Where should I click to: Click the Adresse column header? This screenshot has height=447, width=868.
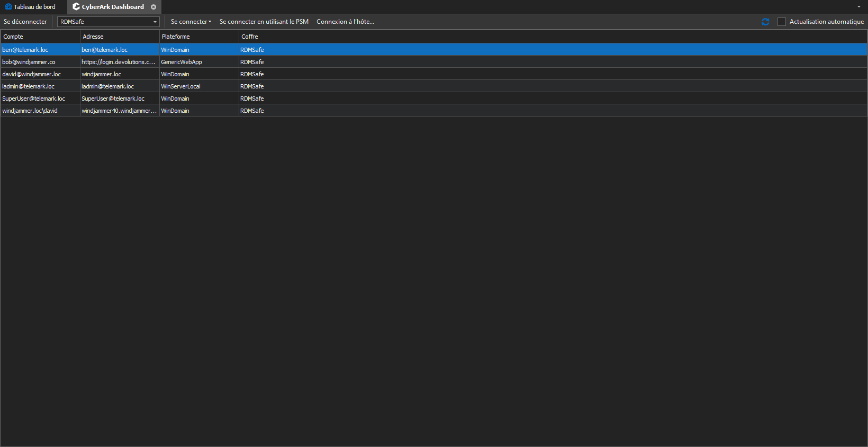119,37
